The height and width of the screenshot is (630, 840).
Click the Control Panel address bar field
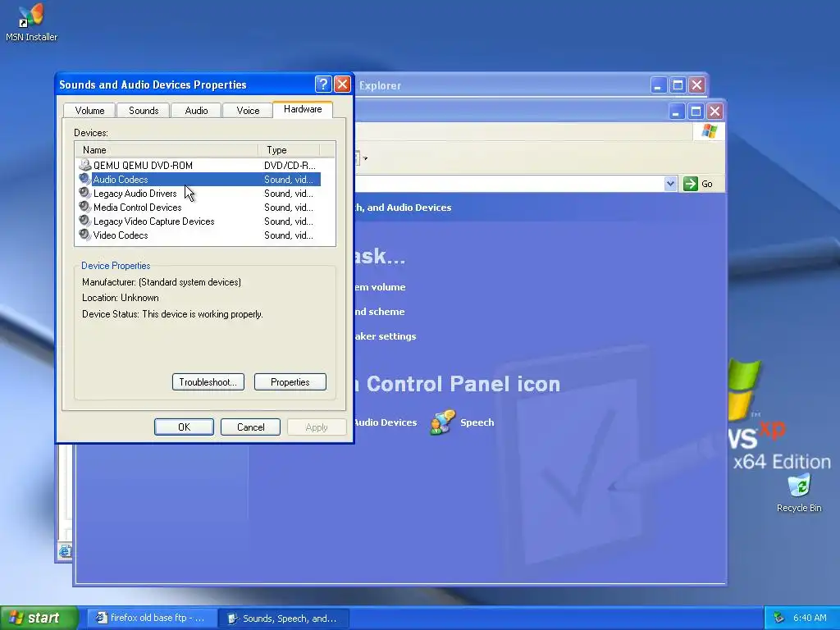pos(509,184)
